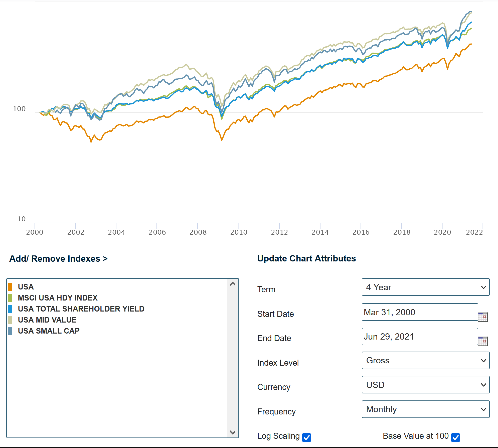Image resolution: width=498 pixels, height=448 pixels.
Task: Expand the Term dropdown showing 4 Year
Action: pos(425,287)
